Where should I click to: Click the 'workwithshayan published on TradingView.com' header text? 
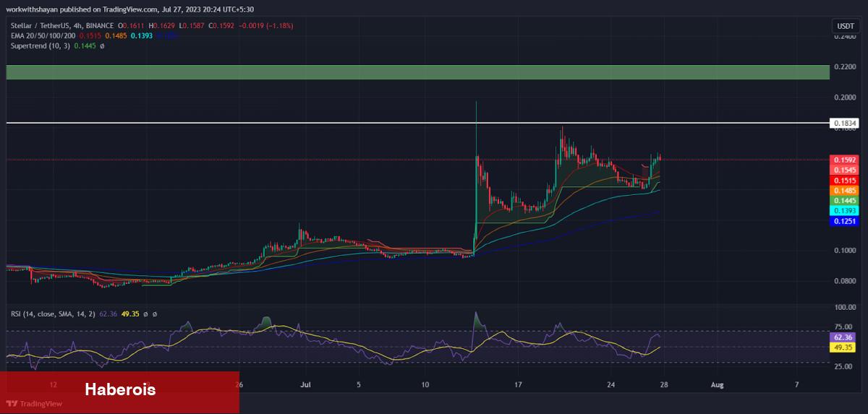pyautogui.click(x=81, y=9)
